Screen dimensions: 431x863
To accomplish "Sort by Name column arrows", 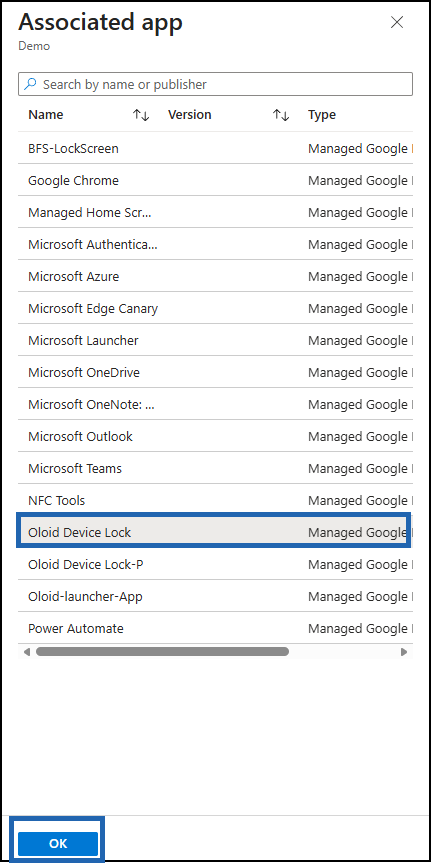I will tap(141, 115).
